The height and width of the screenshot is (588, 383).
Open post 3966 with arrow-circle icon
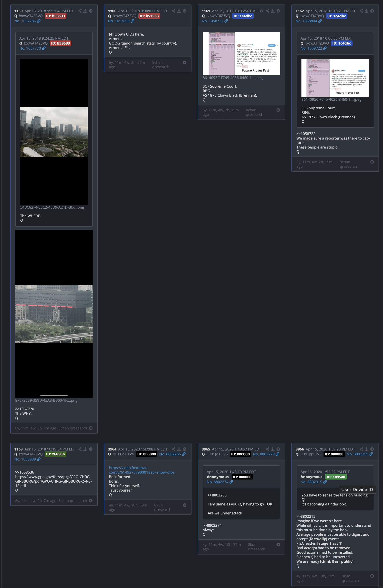[372, 449]
